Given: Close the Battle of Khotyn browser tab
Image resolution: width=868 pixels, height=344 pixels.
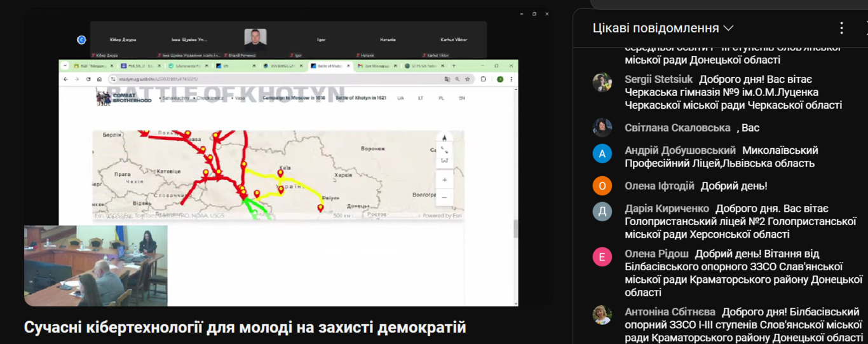Looking at the screenshot, I should [348, 65].
